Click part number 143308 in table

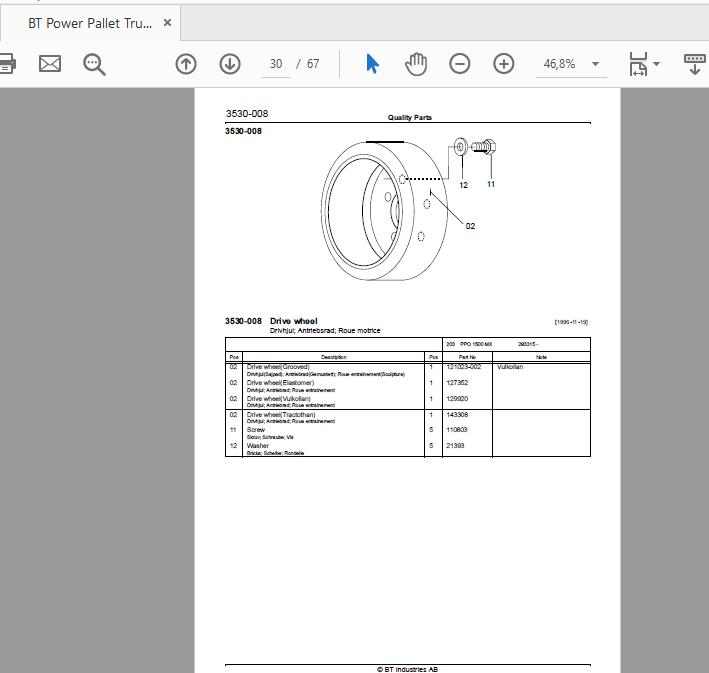click(x=457, y=415)
